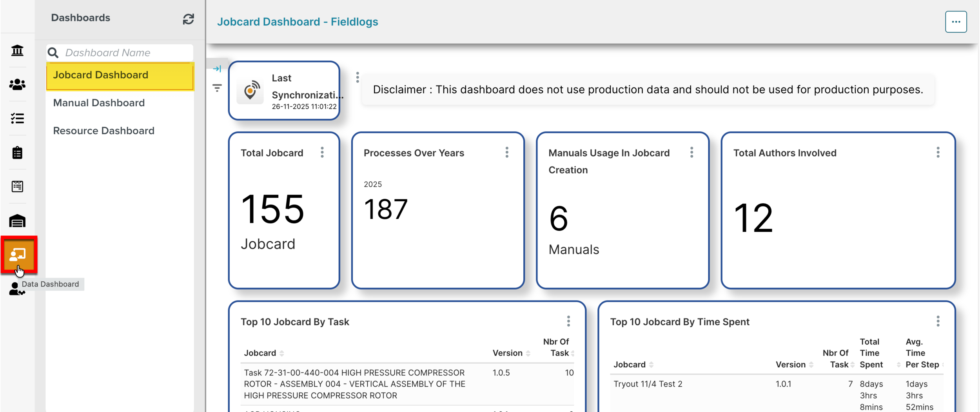Screen dimensions: 980x412
Task: Switch to the Manual Dashboard
Action: pos(99,102)
